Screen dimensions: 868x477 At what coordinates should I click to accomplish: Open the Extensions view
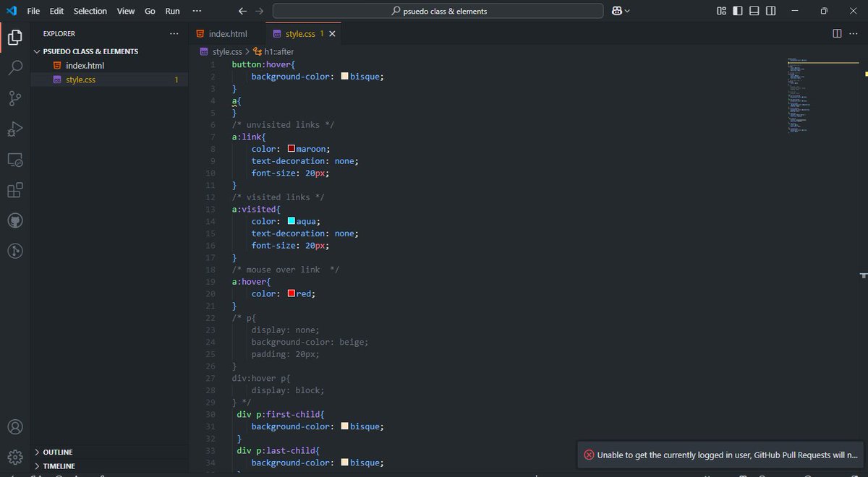coord(14,189)
